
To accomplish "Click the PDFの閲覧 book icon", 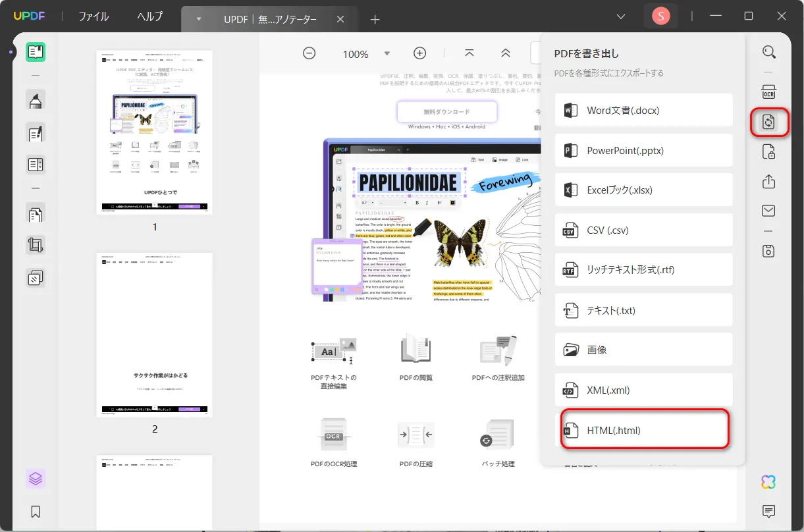I will 416,349.
